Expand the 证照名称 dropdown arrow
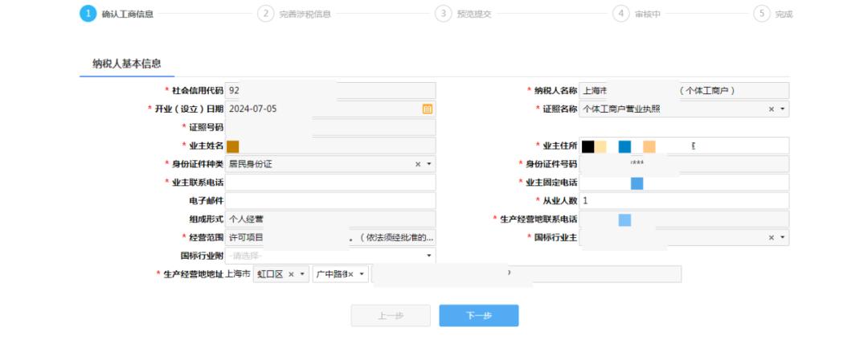Screen dimensions: 868x345 [x=782, y=109]
